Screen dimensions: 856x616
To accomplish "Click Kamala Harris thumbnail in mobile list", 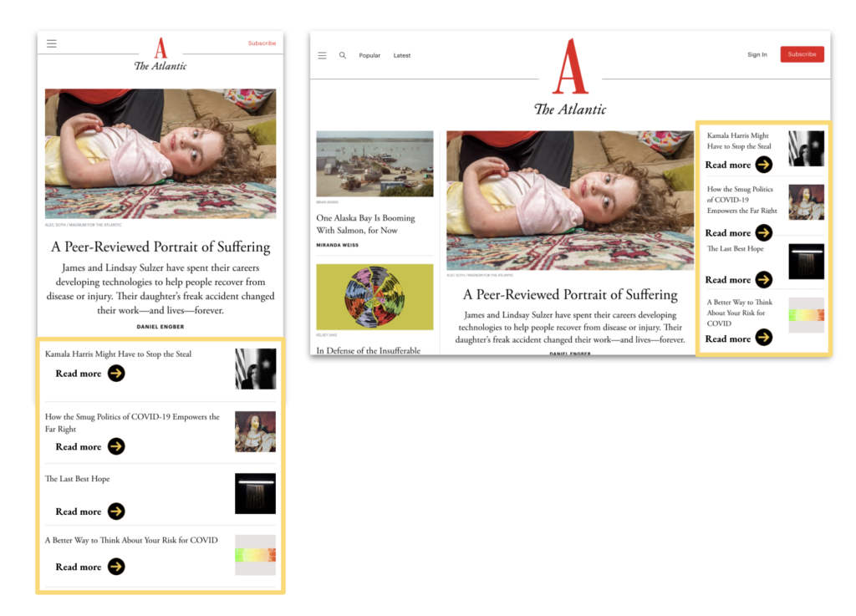I will [x=256, y=369].
